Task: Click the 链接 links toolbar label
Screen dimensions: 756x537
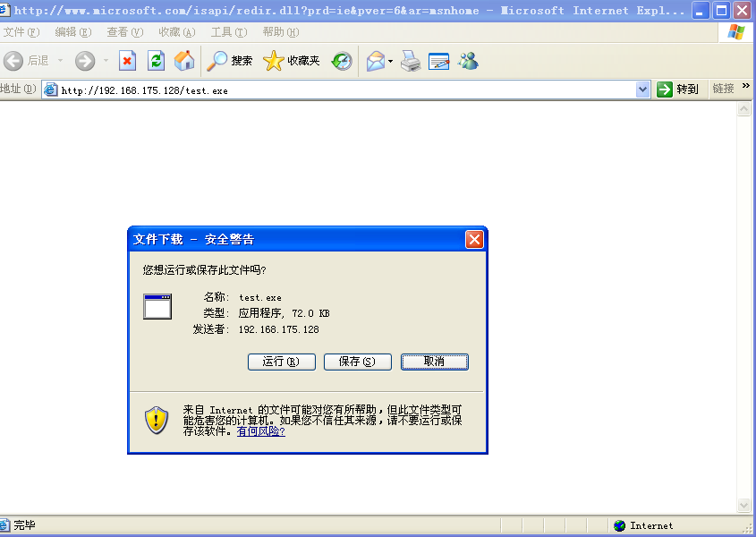Action: pos(723,89)
